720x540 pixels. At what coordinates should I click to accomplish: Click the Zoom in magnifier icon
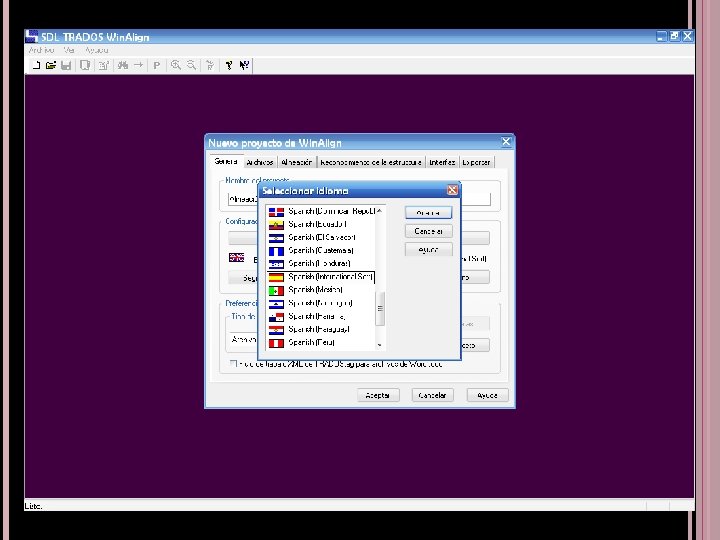(x=176, y=65)
